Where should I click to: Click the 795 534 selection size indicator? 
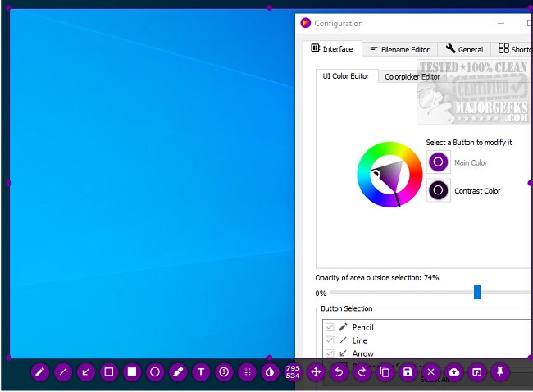(293, 372)
